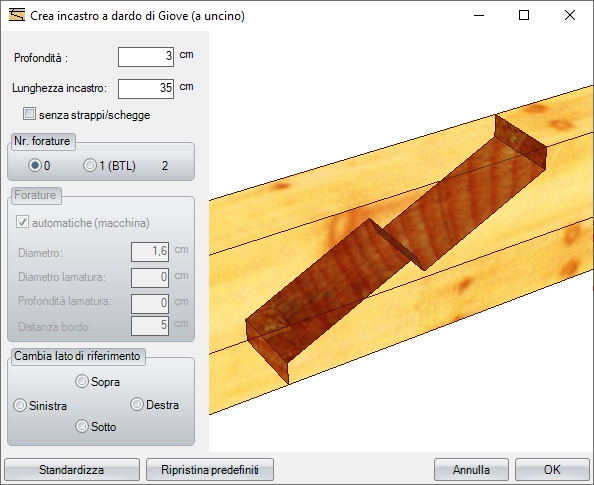594x485 pixels.
Task: Cancel with the Annulla button
Action: tap(471, 470)
